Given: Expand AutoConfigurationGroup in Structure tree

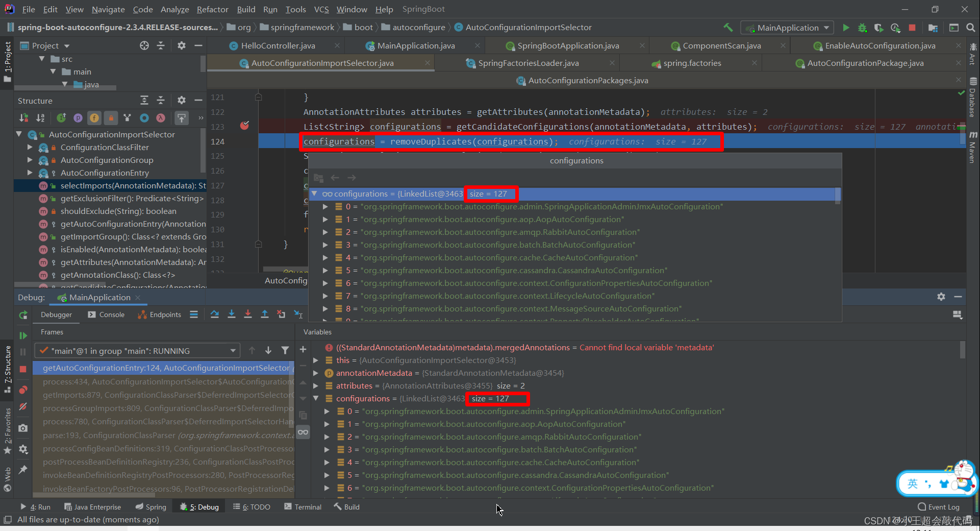Looking at the screenshot, I should (x=30, y=160).
